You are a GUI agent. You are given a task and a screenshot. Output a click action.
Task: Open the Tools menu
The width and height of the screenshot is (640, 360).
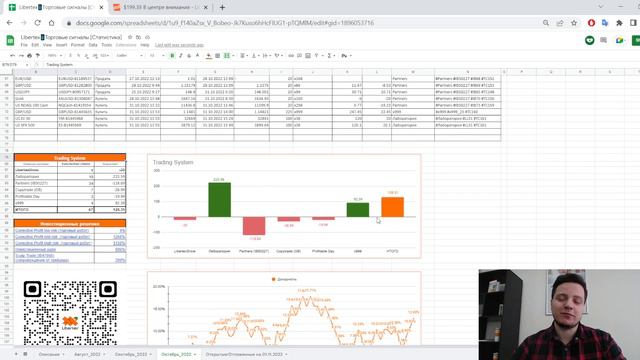[107, 45]
